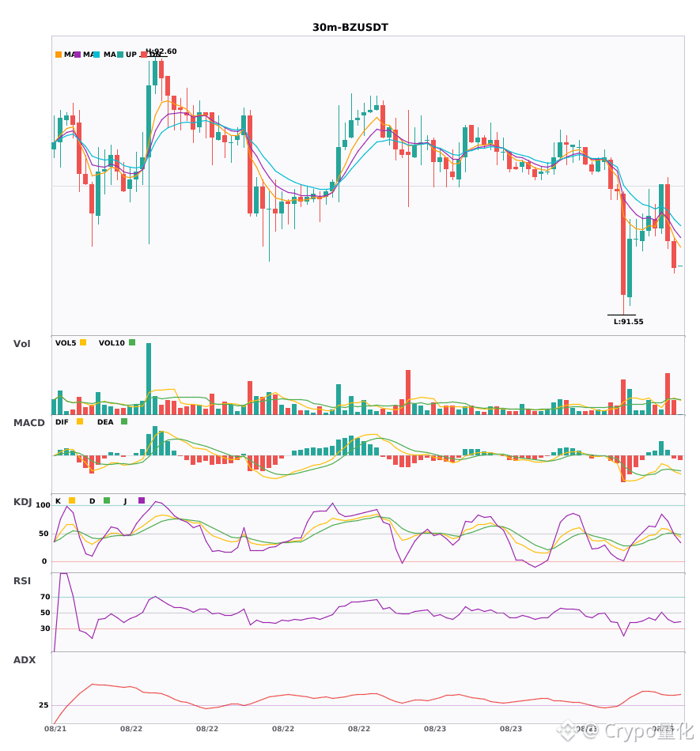The image size is (700, 751).
Task: Click the green VOL10 legend square
Action: click(132, 342)
